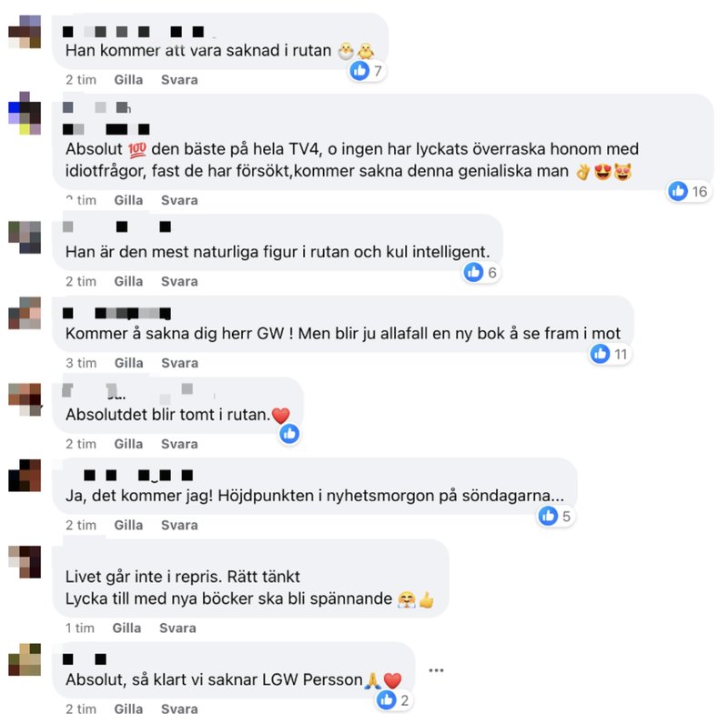
Task: Click like icon on "tomt i rutan" comment
Action: point(289,434)
